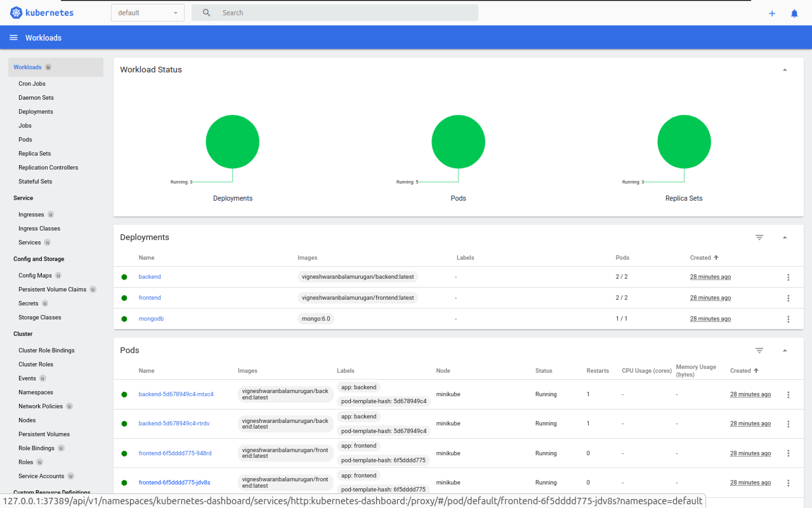Open Service Accounts in the sidebar
The image size is (812, 508).
41,476
